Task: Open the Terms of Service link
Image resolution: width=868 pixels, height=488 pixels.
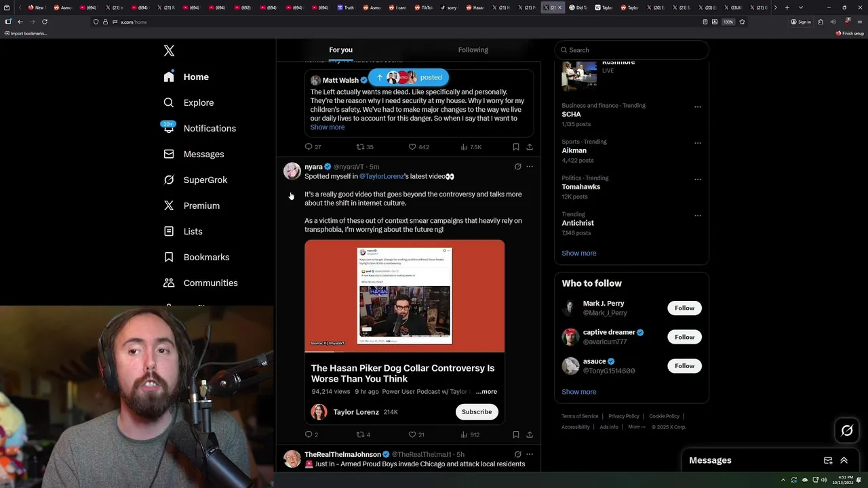Action: (580, 416)
